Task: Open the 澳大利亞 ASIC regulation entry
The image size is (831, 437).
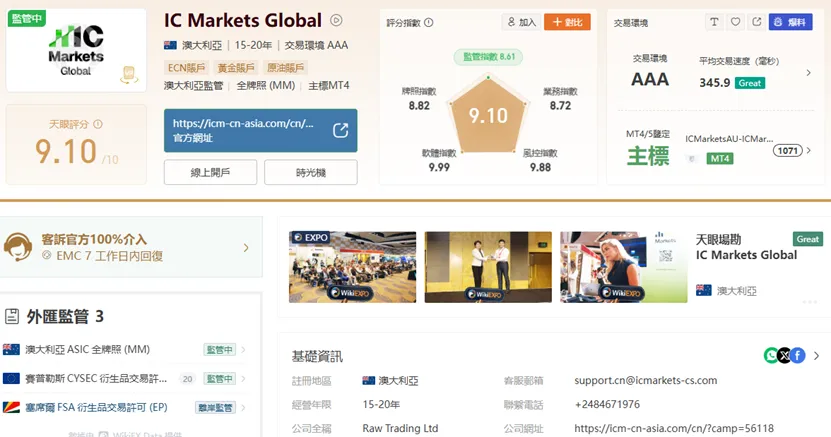Action: click(x=125, y=350)
